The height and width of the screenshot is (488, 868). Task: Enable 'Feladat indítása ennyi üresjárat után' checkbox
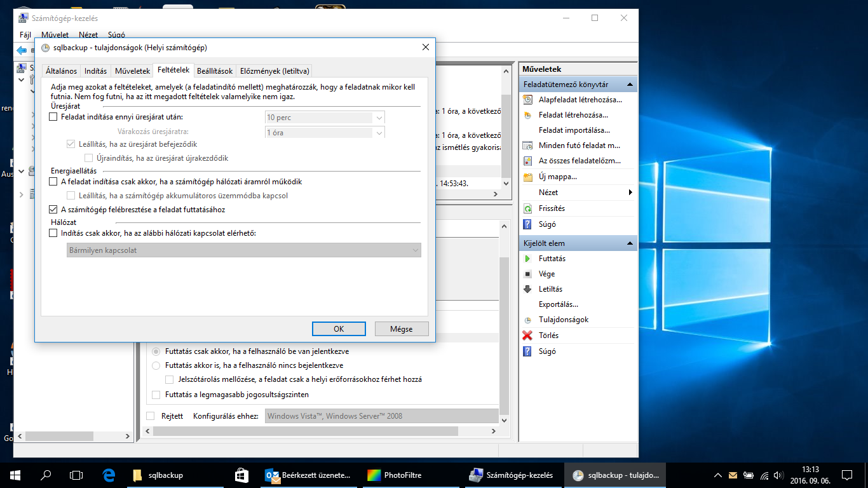53,117
